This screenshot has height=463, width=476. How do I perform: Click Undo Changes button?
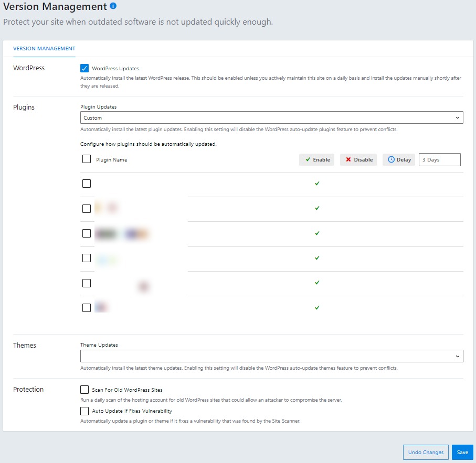426,452
